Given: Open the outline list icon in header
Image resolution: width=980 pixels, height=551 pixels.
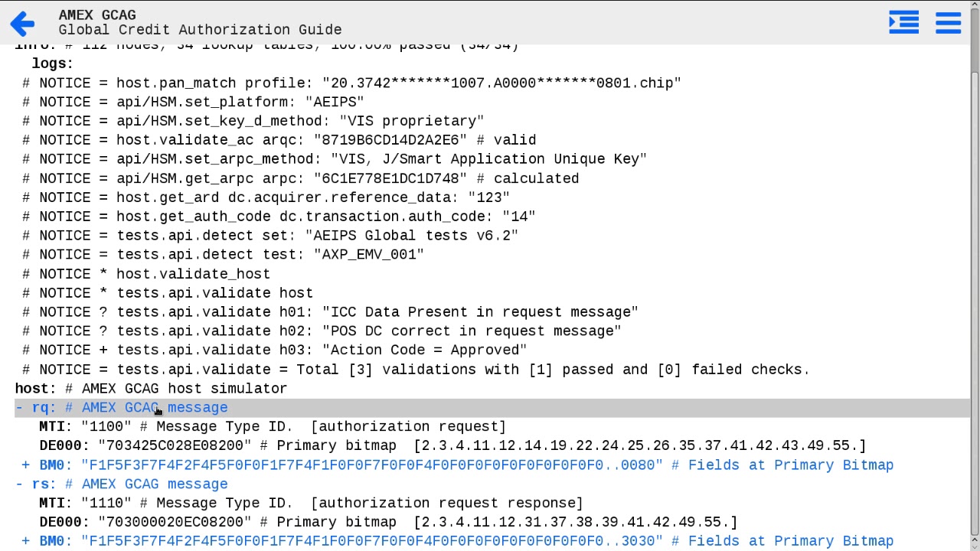Looking at the screenshot, I should 903,23.
